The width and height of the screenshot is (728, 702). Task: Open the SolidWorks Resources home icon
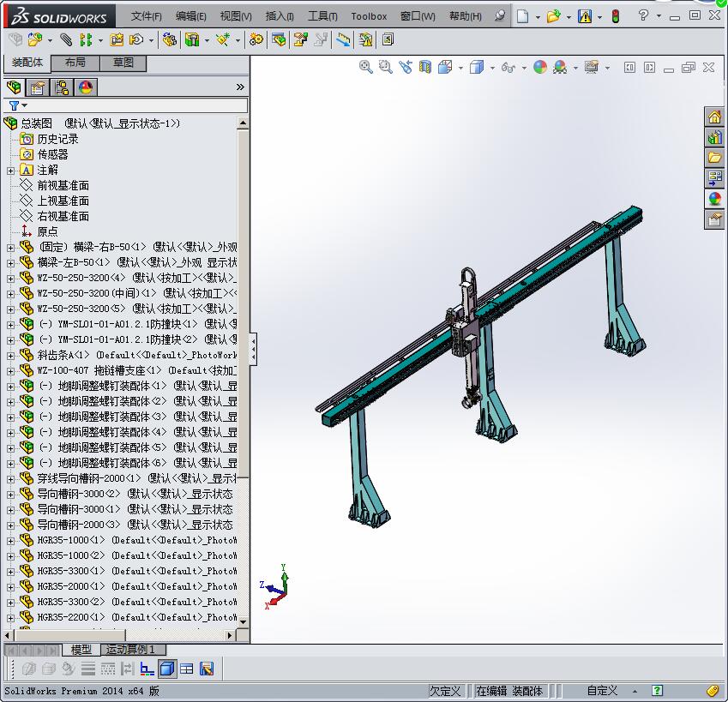pyautogui.click(x=714, y=117)
